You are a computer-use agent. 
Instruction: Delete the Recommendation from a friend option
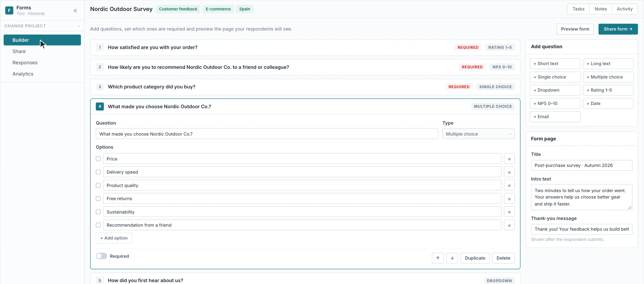pos(509,225)
